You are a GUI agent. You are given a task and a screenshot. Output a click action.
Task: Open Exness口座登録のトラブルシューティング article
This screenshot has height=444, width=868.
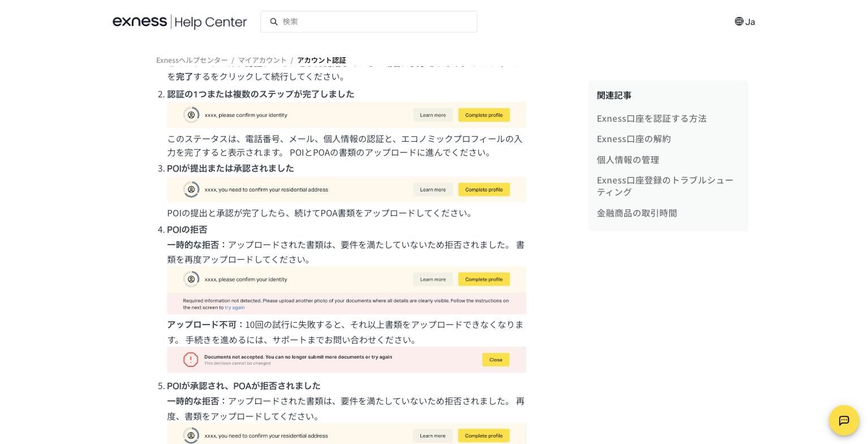(665, 186)
